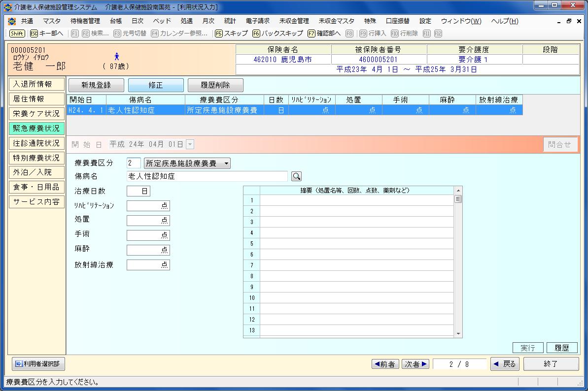Click the ESC キー一覧へ toolbar item
The width and height of the screenshot is (588, 391).
46,33
